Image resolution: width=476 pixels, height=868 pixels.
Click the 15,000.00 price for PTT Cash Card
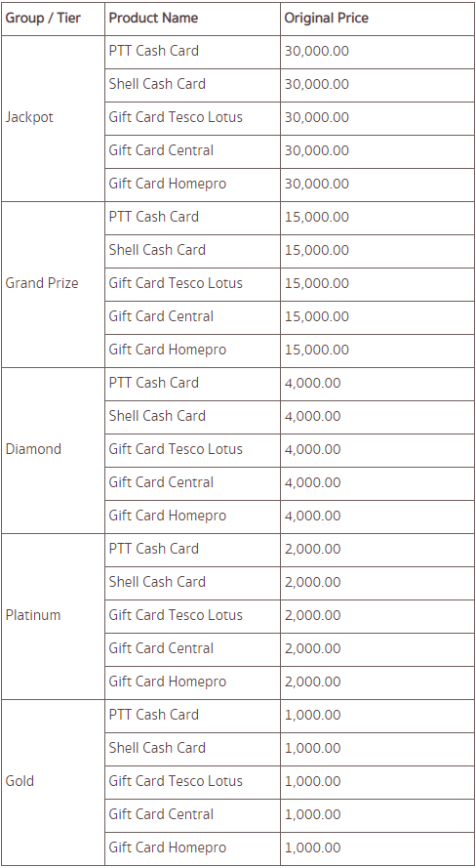pyautogui.click(x=317, y=217)
